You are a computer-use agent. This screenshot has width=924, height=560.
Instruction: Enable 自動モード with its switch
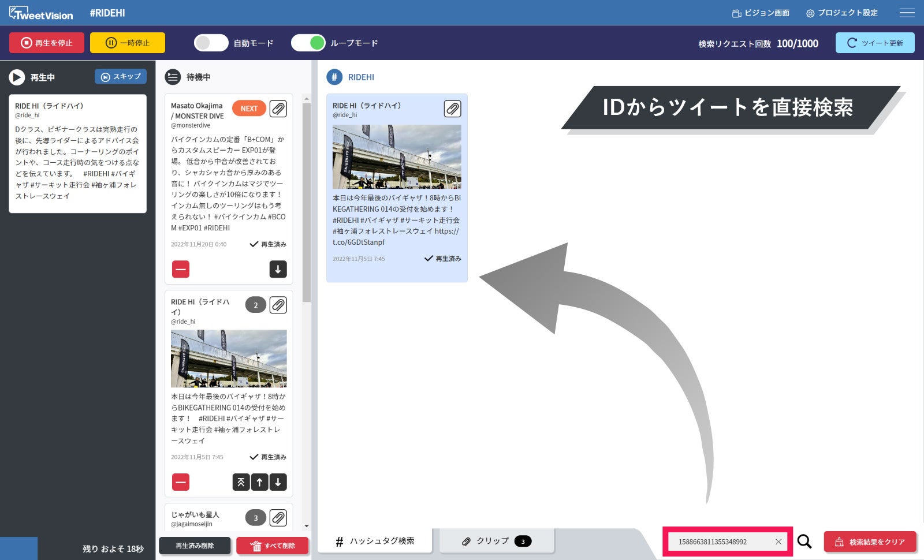tap(211, 42)
